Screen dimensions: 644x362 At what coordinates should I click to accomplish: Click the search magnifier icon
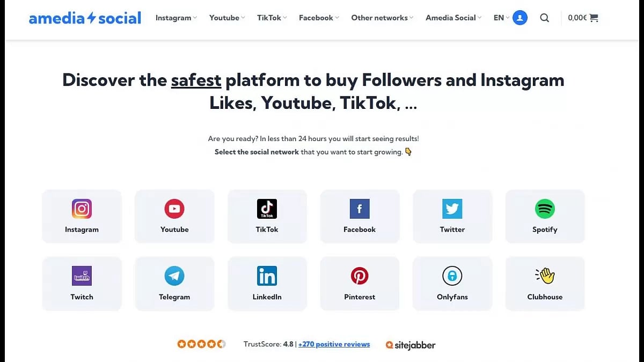[544, 18]
